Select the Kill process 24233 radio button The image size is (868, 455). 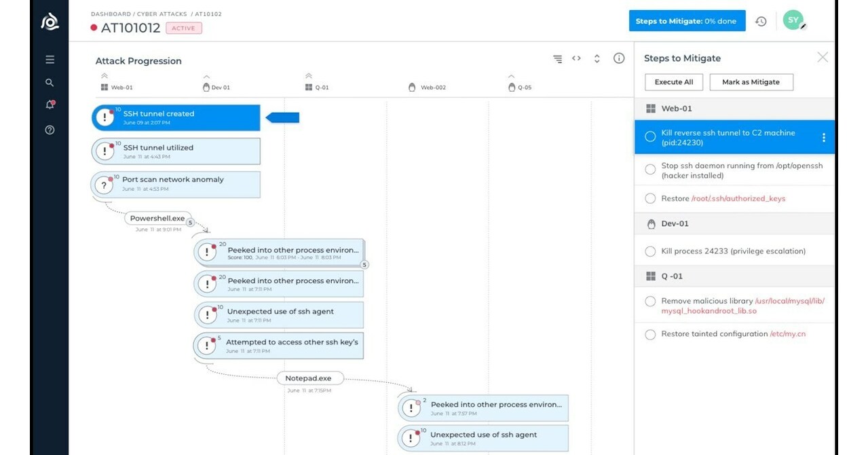[650, 251]
